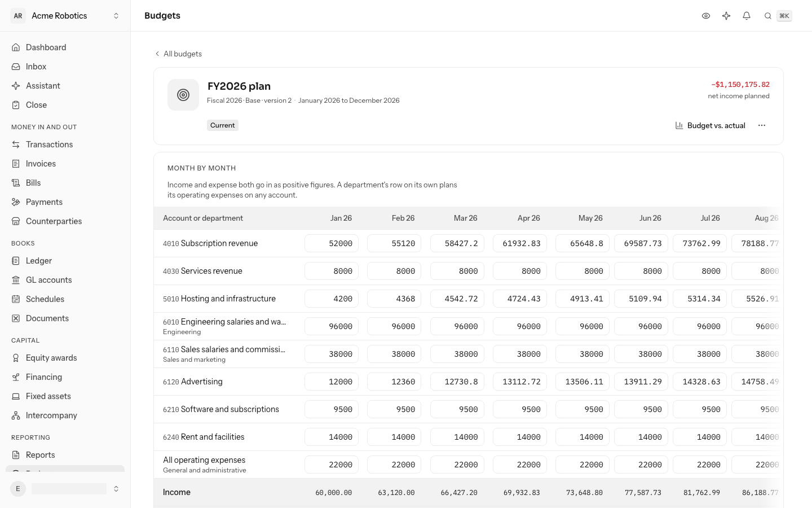Viewport: 812px width, 508px height.
Task: Click the eye icon in top bar
Action: point(706,16)
